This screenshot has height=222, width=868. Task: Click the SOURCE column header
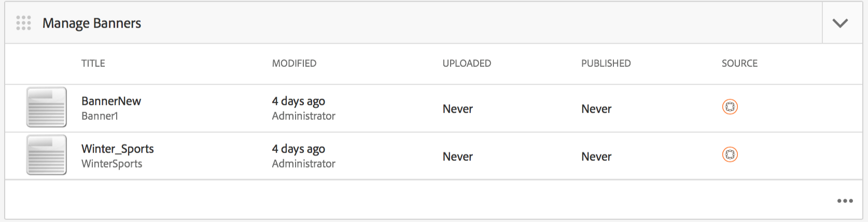(x=740, y=63)
